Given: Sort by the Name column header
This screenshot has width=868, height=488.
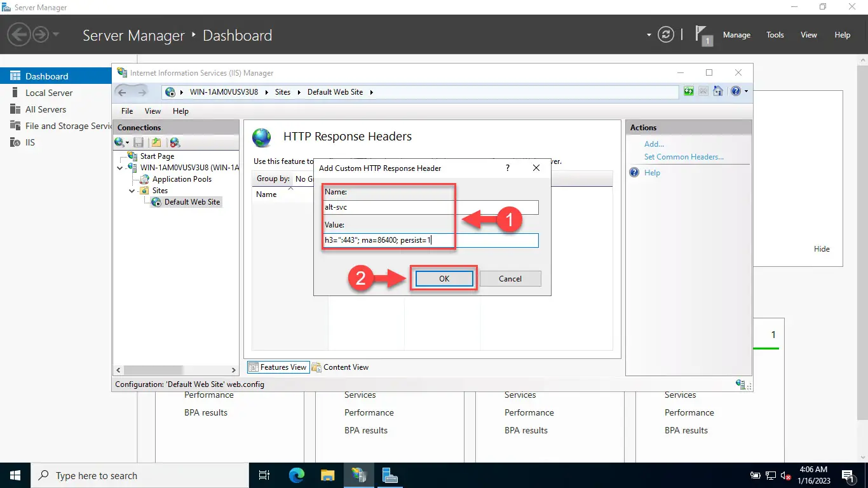Looking at the screenshot, I should tap(266, 194).
